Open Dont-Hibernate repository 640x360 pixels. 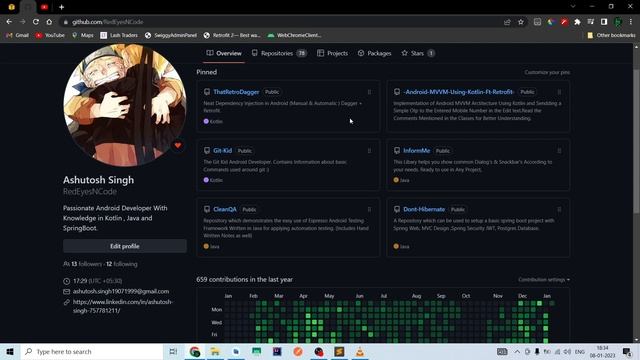424,209
